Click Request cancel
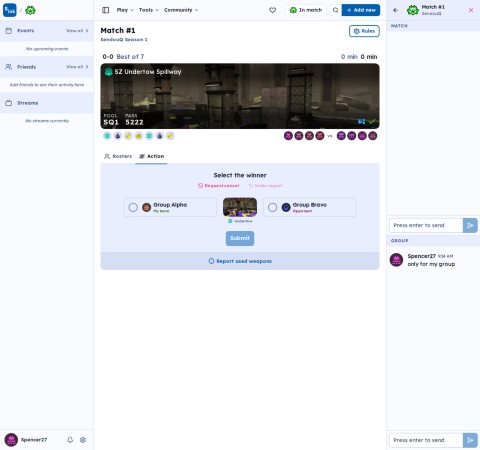 [219, 186]
